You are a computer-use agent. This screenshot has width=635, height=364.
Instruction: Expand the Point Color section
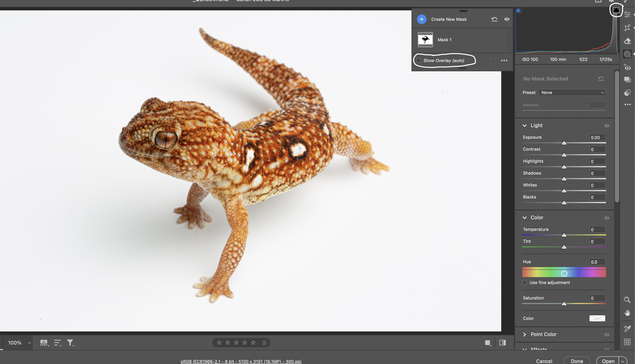pos(525,334)
